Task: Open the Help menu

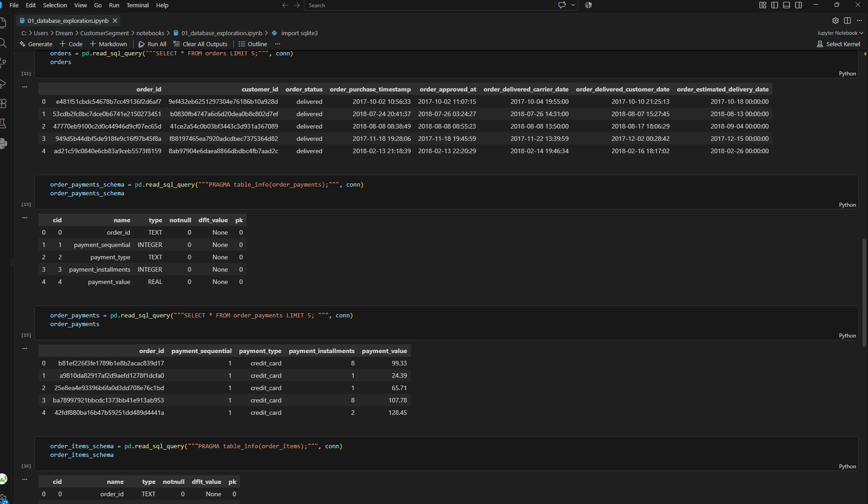Action: pos(162,5)
